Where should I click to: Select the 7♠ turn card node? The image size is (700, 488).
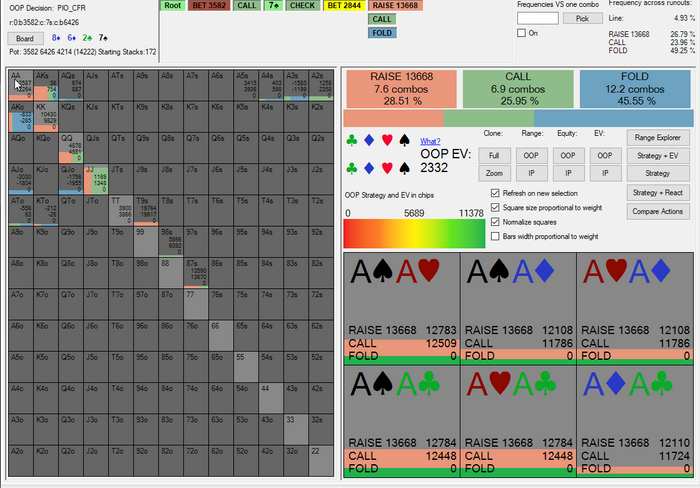tap(273, 5)
